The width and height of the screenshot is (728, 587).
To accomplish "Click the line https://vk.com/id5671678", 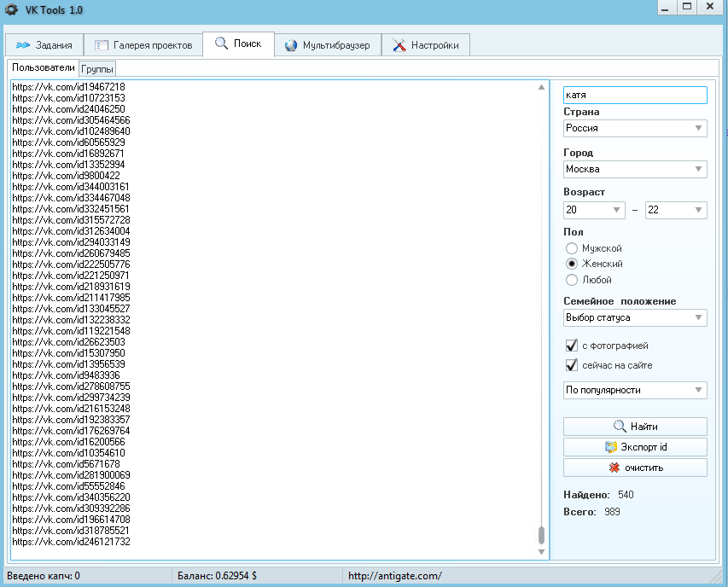I will pos(66,464).
